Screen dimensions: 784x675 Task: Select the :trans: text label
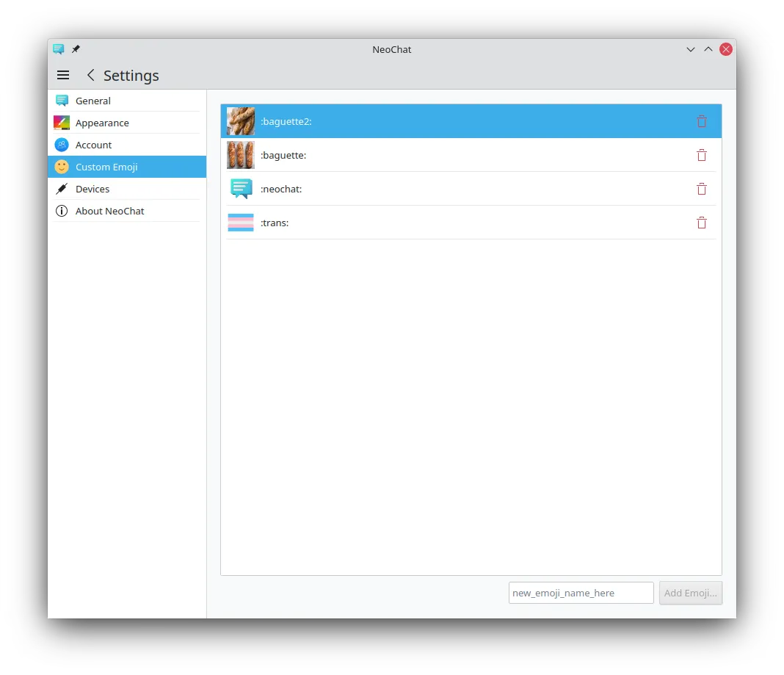click(x=275, y=223)
